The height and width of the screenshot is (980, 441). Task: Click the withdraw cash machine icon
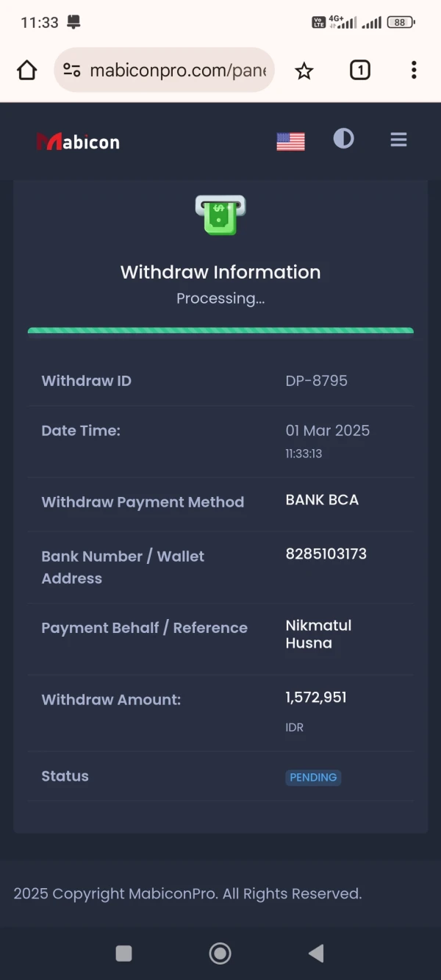tap(220, 215)
